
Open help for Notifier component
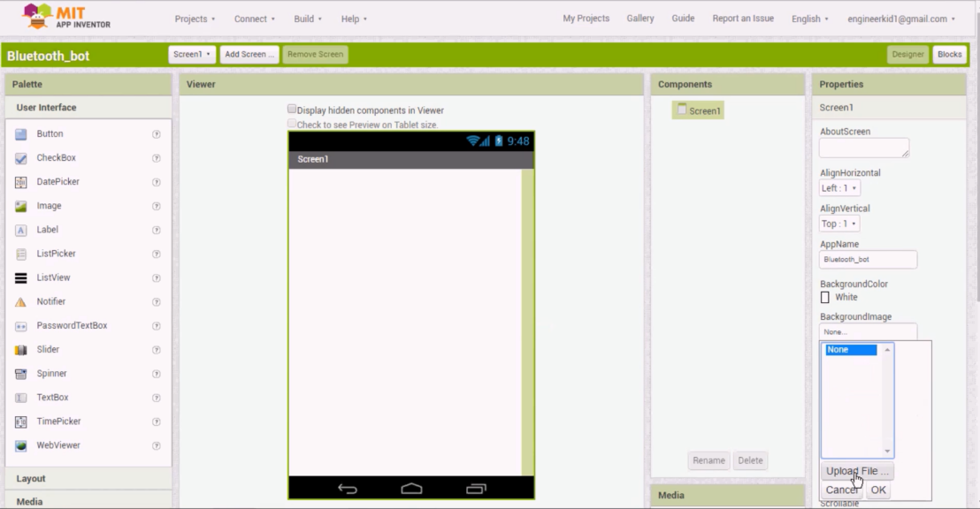click(157, 301)
